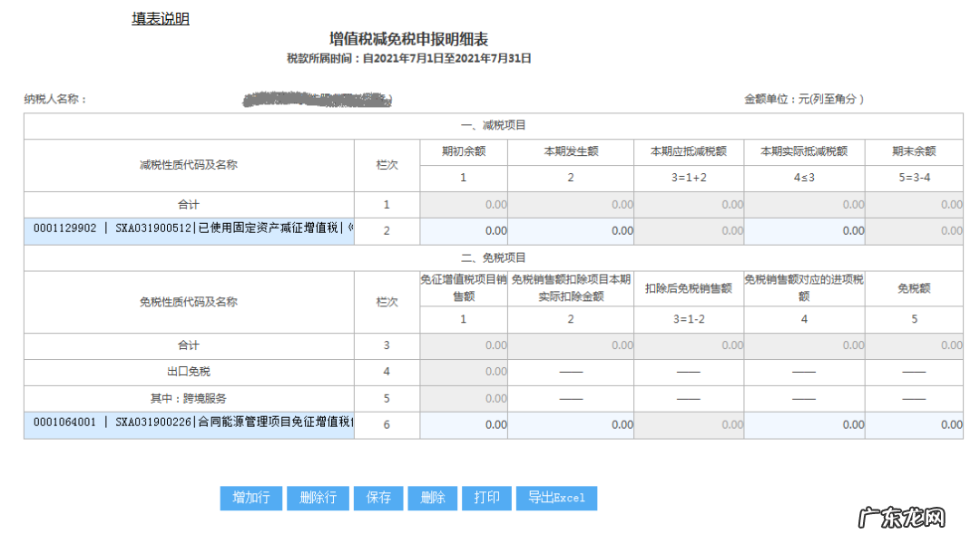Click the 免税额 input in row 6
This screenshot has width=980, height=544.
(914, 424)
